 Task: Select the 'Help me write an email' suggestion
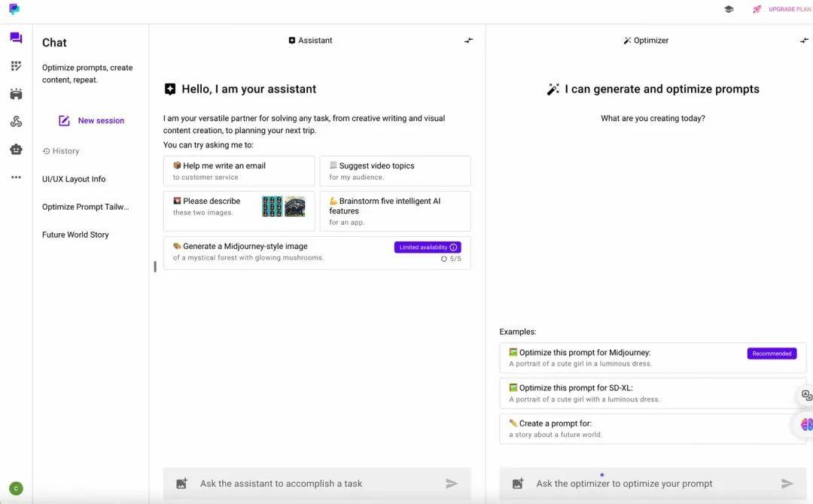point(239,171)
